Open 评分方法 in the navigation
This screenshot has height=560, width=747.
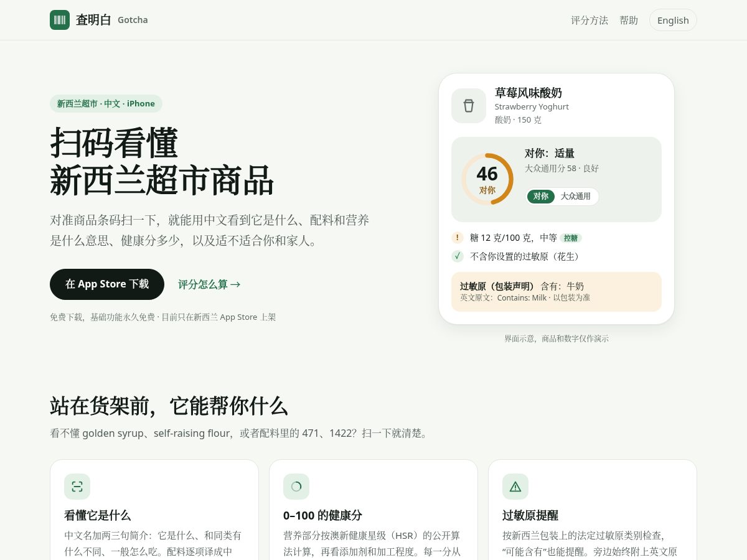pyautogui.click(x=590, y=20)
